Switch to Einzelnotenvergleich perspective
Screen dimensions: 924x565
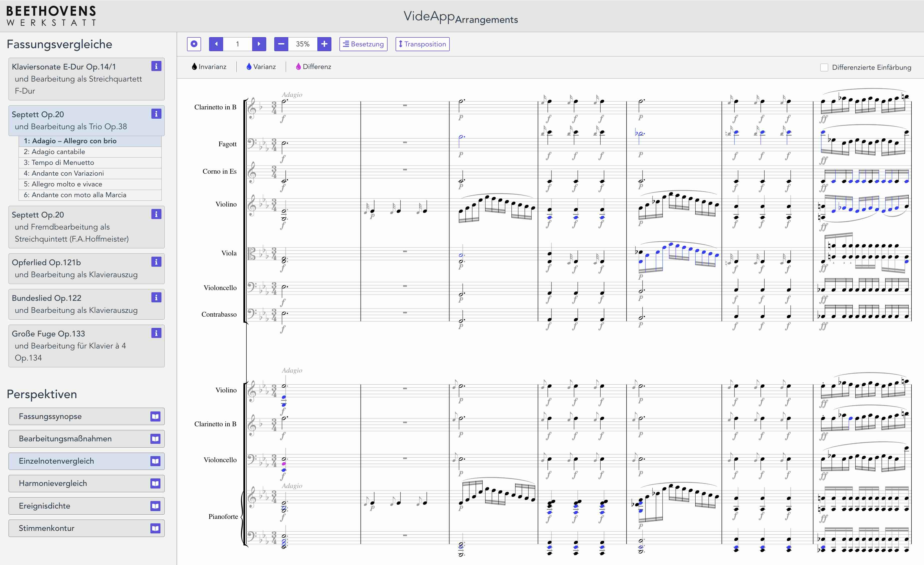[x=86, y=461]
